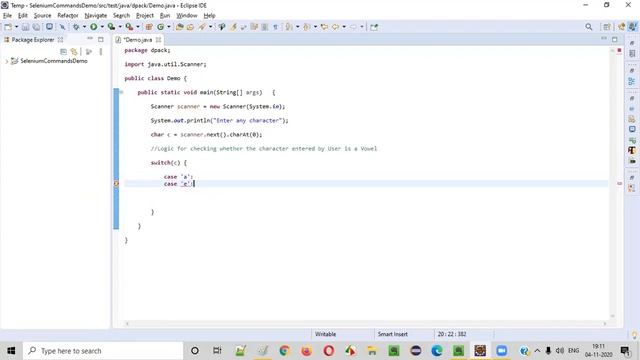Viewport: 640px width, 360px height.
Task: Close the Demo.java editor tab
Action: pyautogui.click(x=158, y=40)
